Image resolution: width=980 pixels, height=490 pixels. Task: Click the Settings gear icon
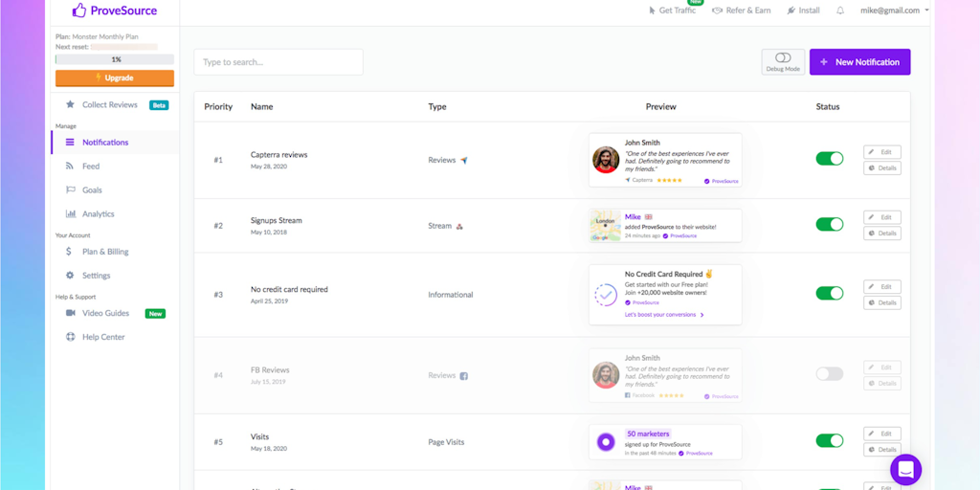(70, 275)
